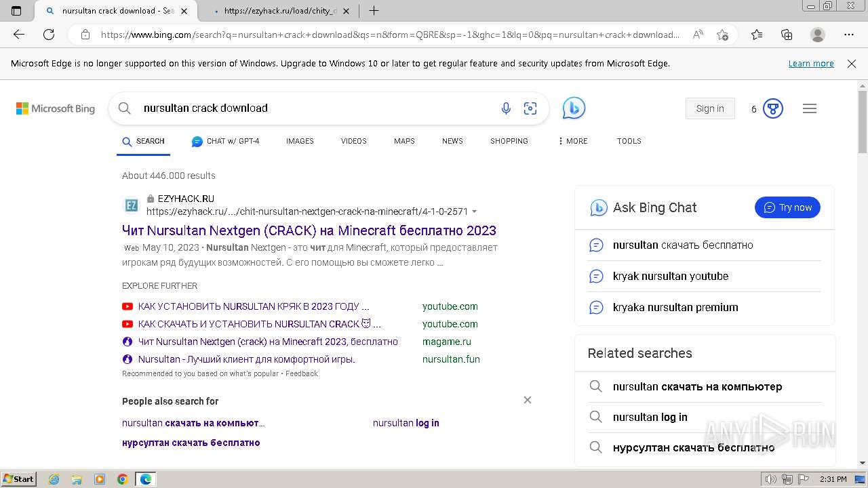The height and width of the screenshot is (488, 868).
Task: Open Chrome from the taskbar
Action: (122, 479)
